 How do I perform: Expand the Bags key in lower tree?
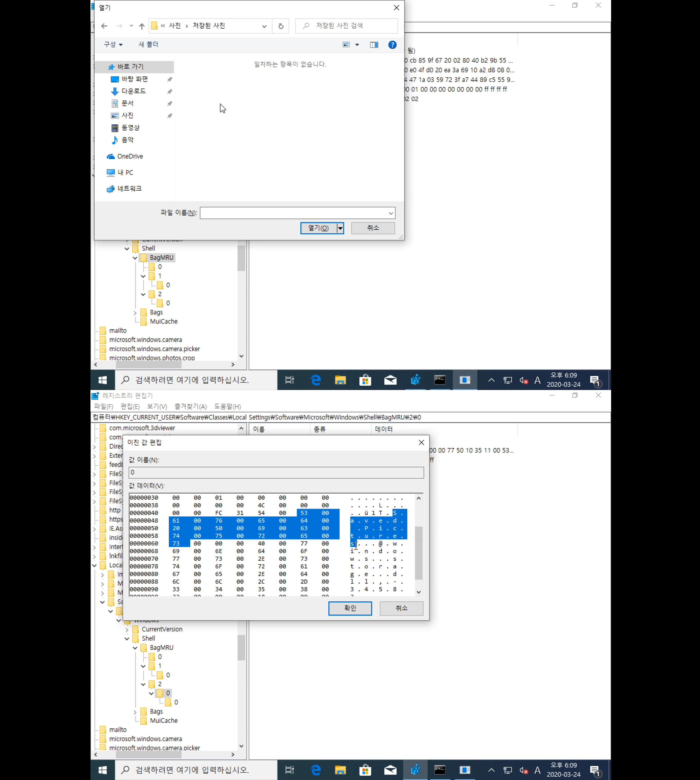pos(135,712)
